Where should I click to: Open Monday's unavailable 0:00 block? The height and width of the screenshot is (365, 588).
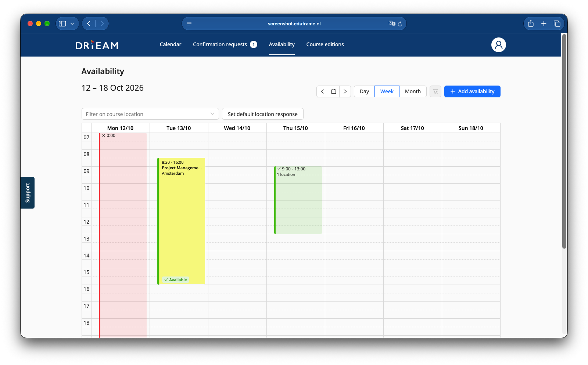coord(123,235)
